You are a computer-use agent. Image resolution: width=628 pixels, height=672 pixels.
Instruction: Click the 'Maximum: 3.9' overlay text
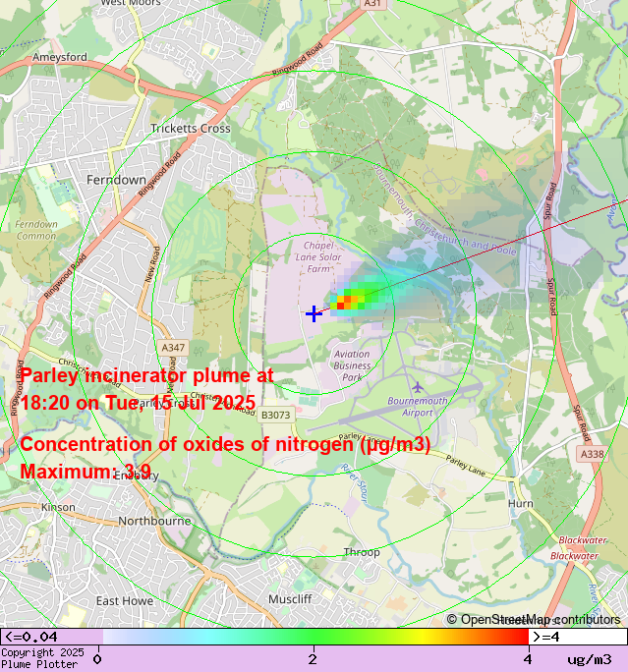86,471
